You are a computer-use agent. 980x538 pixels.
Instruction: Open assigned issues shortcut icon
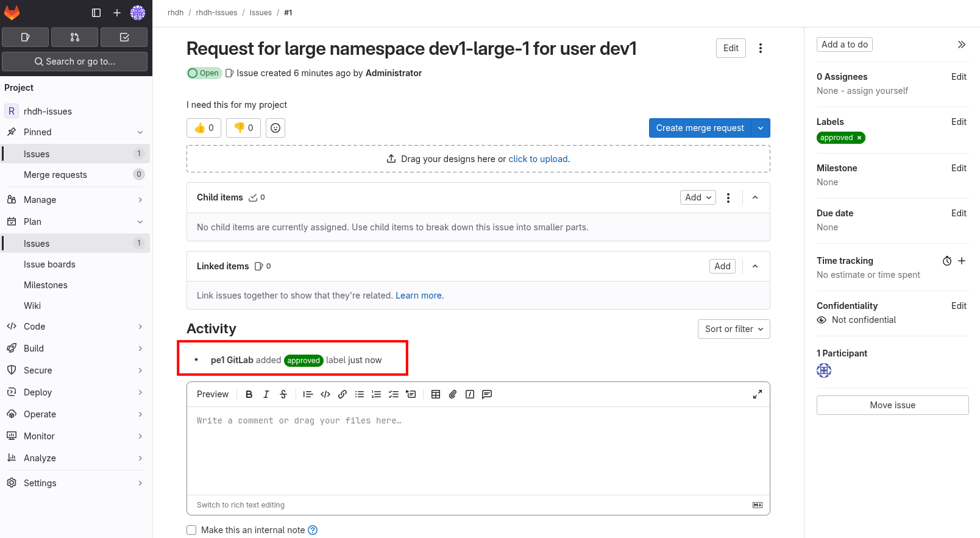26,37
